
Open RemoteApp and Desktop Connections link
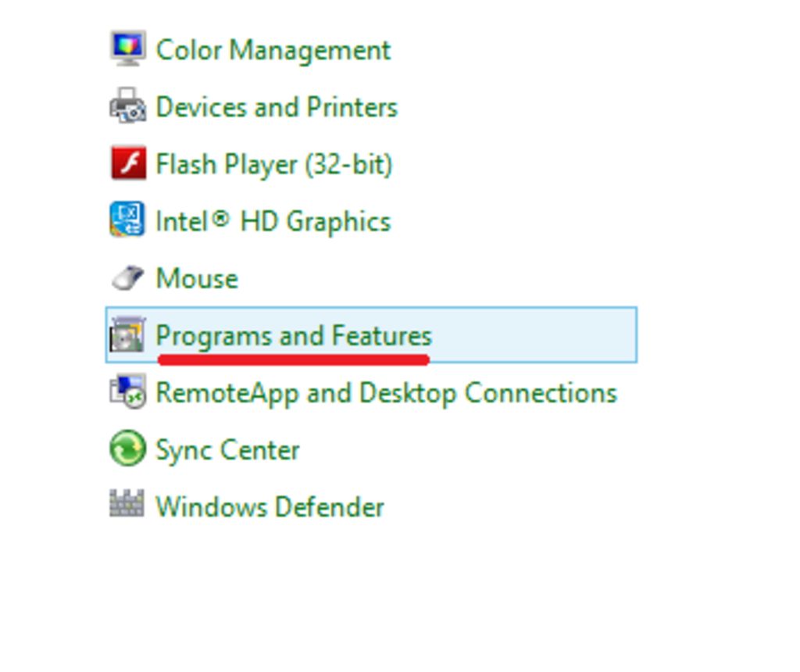pyautogui.click(x=386, y=392)
